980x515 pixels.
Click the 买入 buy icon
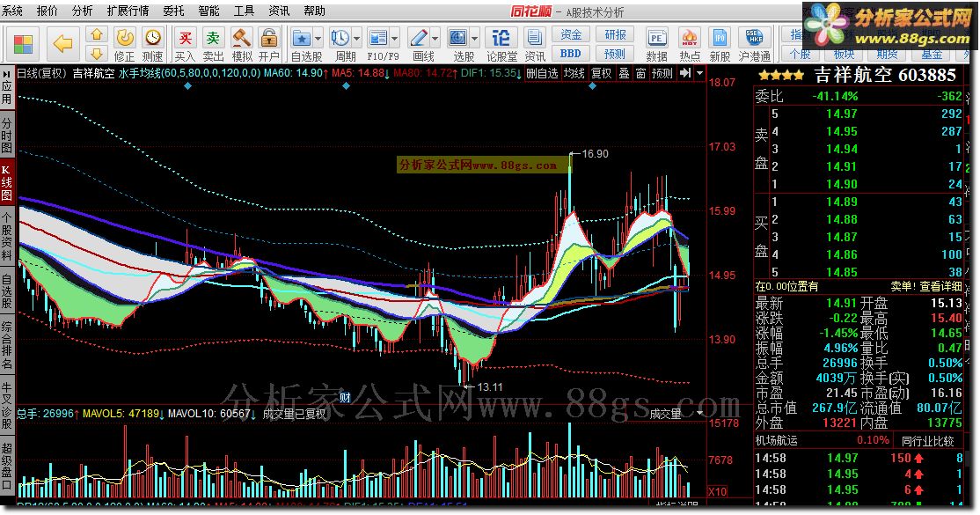[x=185, y=38]
